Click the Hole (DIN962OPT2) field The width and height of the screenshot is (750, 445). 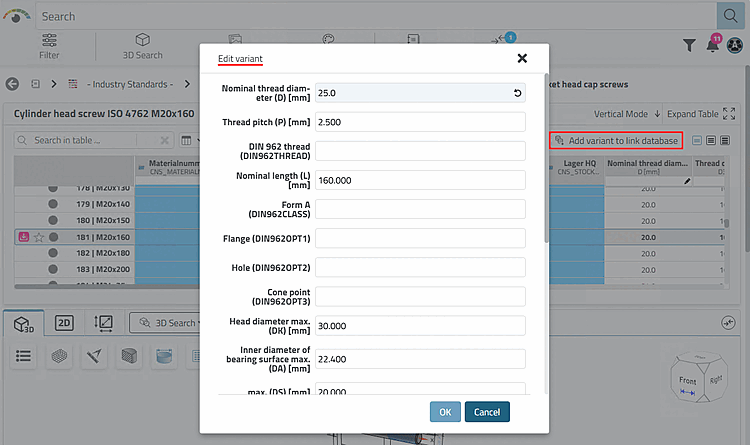(420, 267)
